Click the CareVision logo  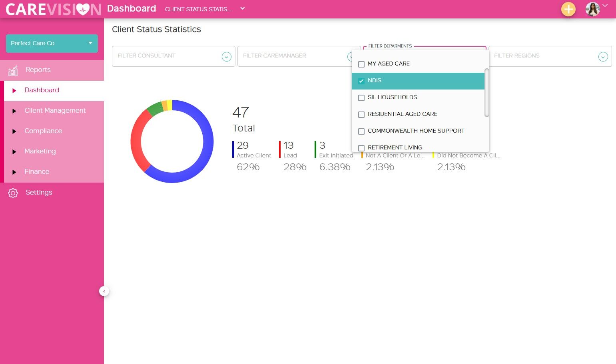point(53,9)
